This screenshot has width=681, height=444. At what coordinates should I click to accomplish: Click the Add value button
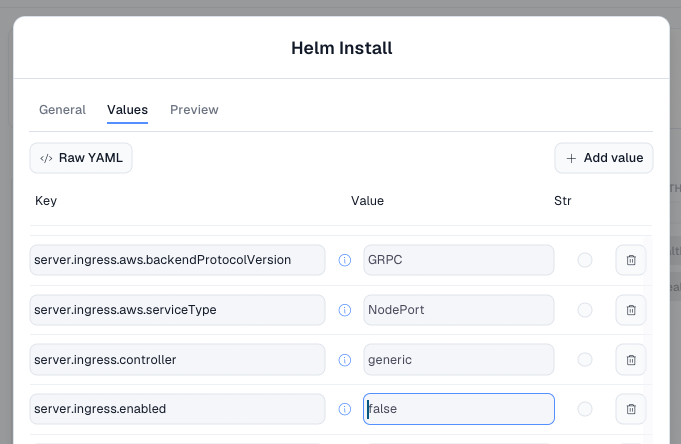604,158
